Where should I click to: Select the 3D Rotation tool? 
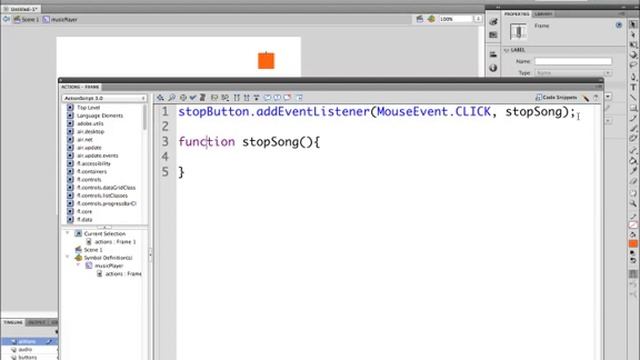[x=633, y=55]
